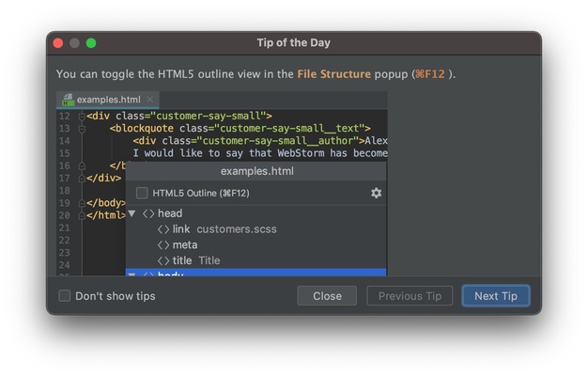Close the examples.html tab with its X

(x=150, y=100)
